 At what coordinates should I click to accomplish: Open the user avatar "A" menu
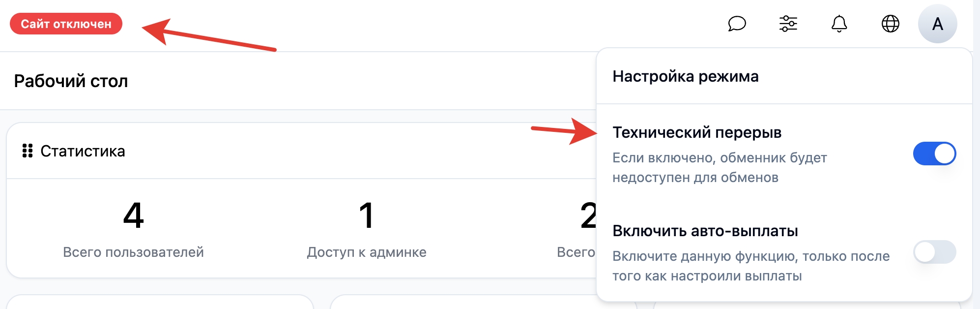click(937, 24)
